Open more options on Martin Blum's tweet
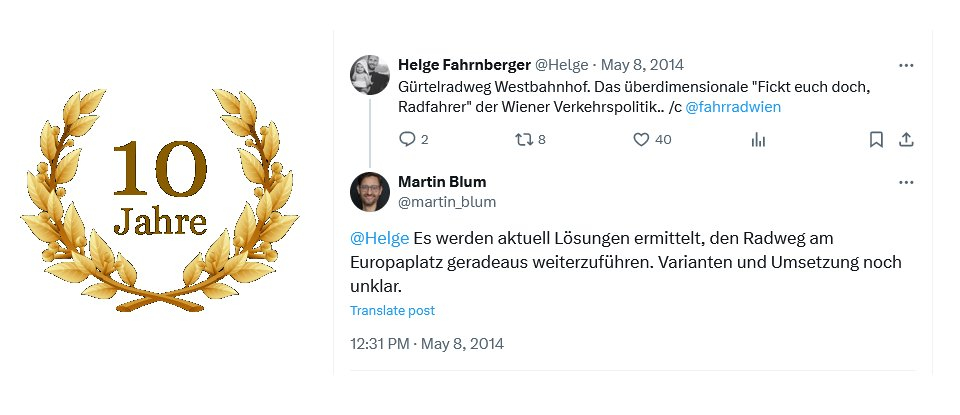 [x=906, y=183]
